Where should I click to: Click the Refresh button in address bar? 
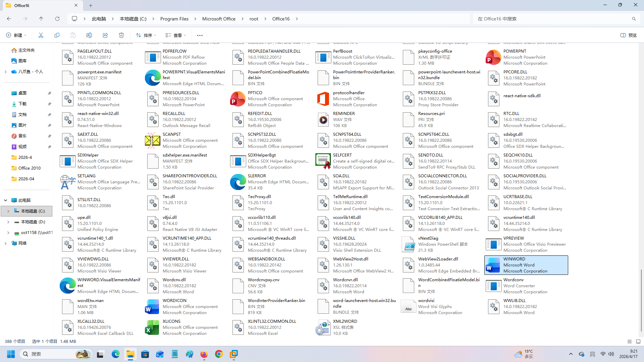57,19
